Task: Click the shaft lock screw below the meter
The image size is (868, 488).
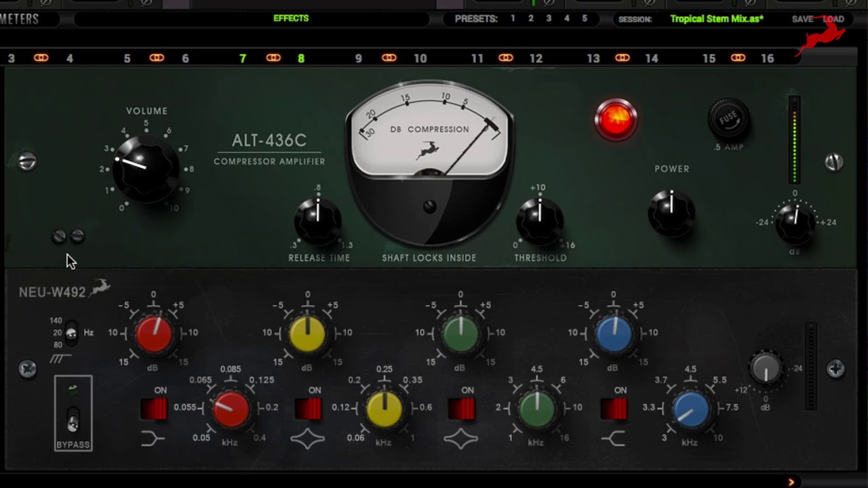Action: pyautogui.click(x=429, y=207)
